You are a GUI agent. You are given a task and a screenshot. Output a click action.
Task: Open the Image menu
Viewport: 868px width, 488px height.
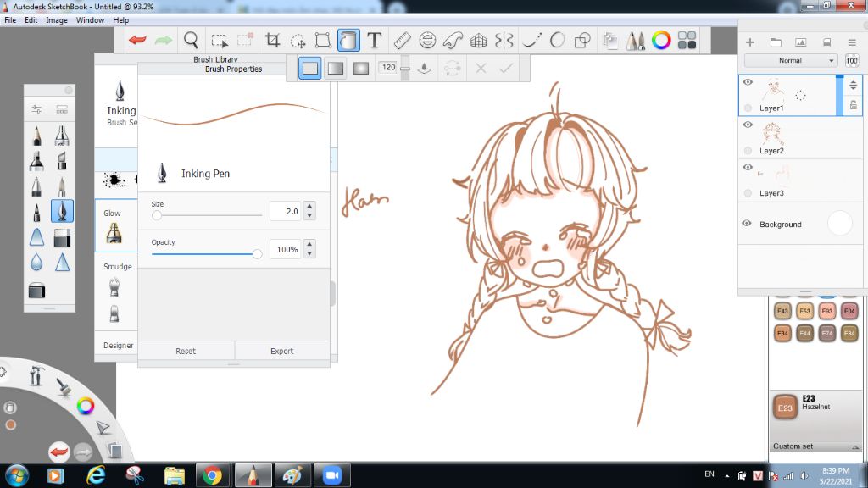coord(57,20)
